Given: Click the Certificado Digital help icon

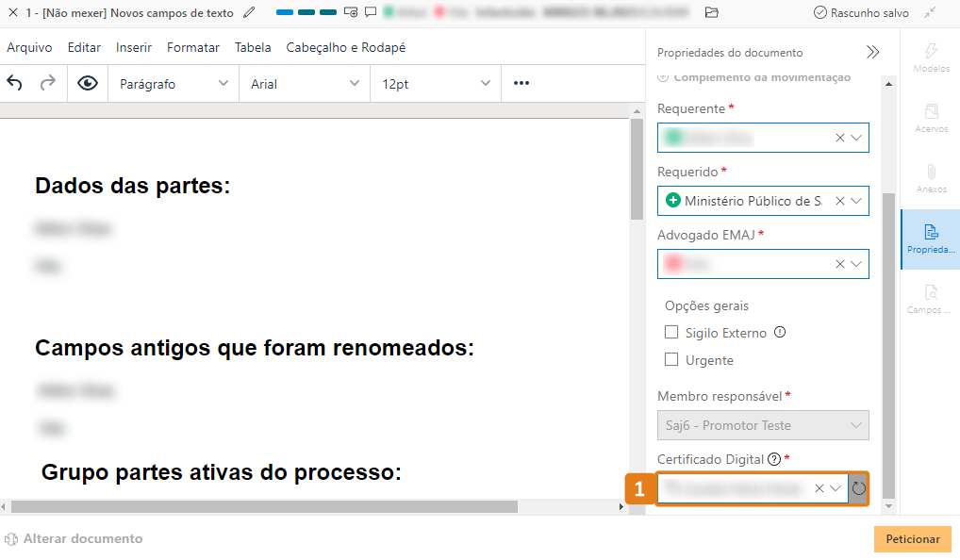Looking at the screenshot, I should 774,459.
